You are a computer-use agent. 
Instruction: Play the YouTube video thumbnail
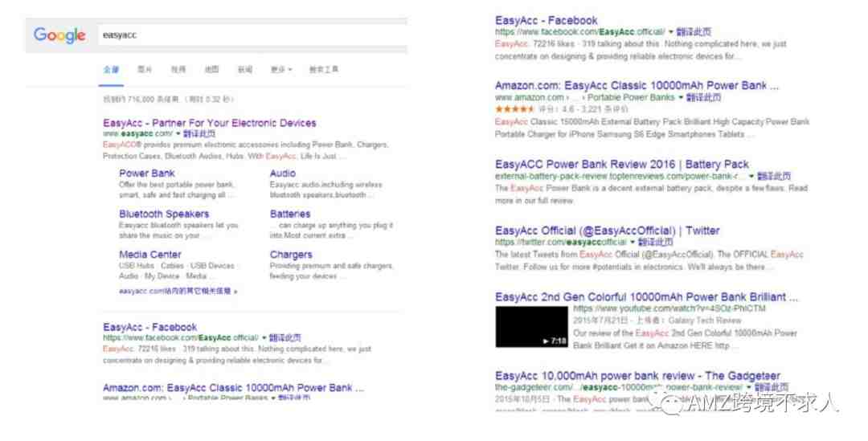click(x=531, y=326)
